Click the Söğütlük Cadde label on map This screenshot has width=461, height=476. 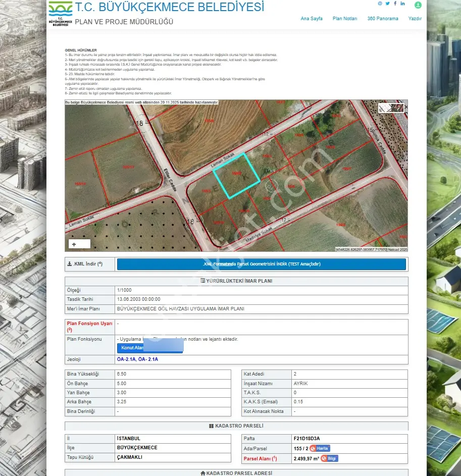[x=378, y=141]
